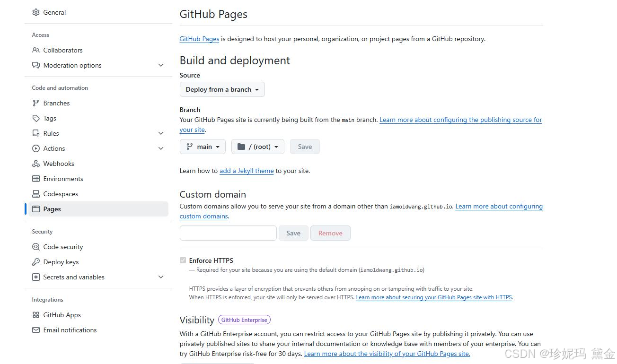The width and height of the screenshot is (617, 364).
Task: Select Environments in the sidebar
Action: coord(98,179)
